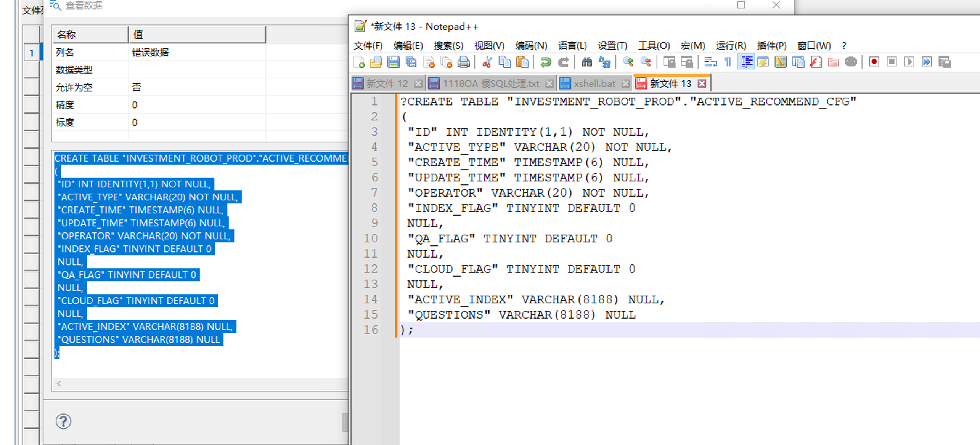Click the Paste clipboard icon

(x=522, y=62)
